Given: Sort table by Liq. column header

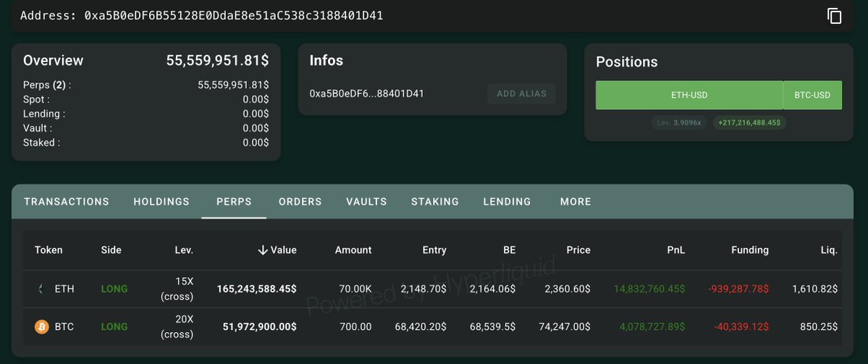Looking at the screenshot, I should (x=829, y=250).
